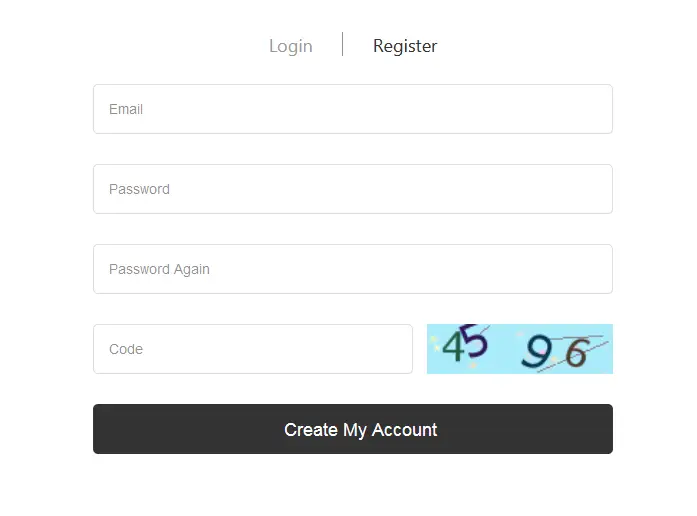Screen dimensions: 697x516
Task: Click the verification Code text box
Action: pos(253,349)
